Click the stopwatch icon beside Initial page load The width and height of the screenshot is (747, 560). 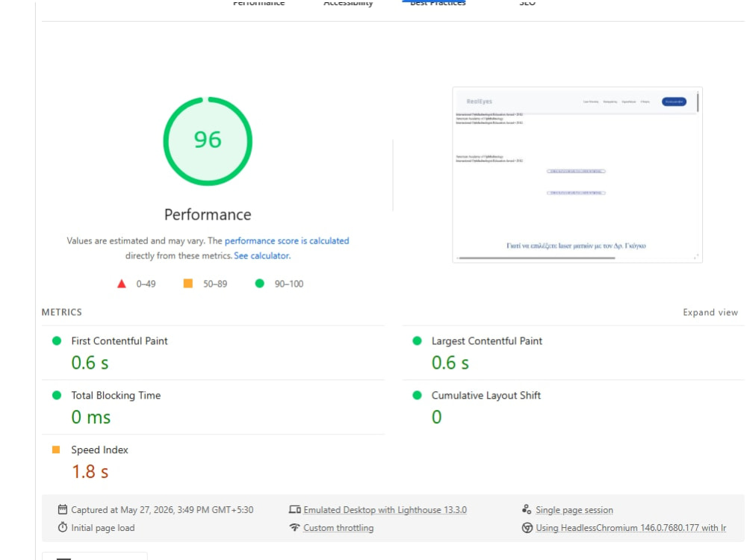point(63,528)
